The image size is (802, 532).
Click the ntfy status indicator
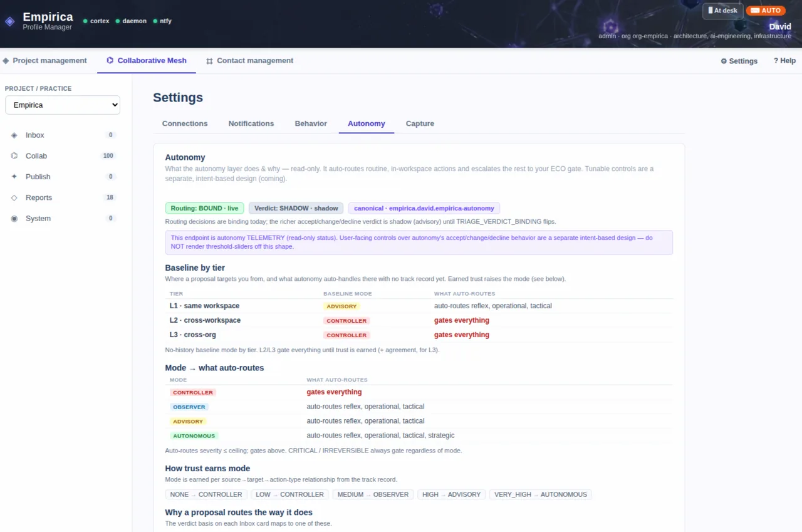pos(162,21)
